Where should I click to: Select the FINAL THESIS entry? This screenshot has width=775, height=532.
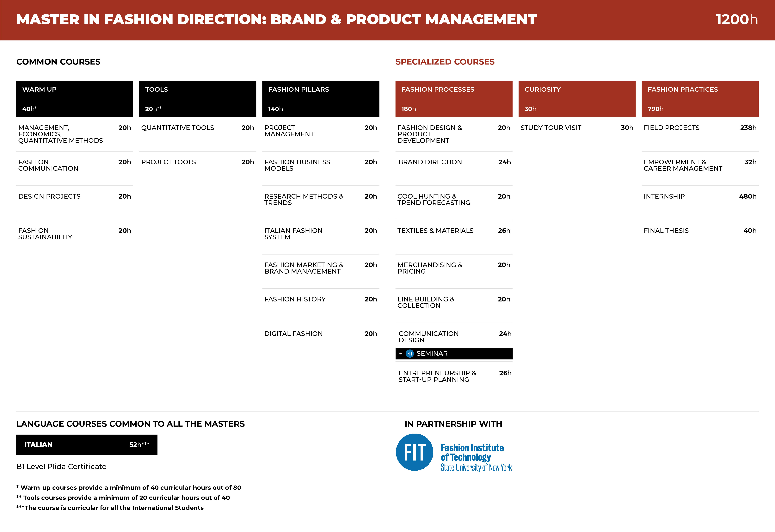click(700, 231)
